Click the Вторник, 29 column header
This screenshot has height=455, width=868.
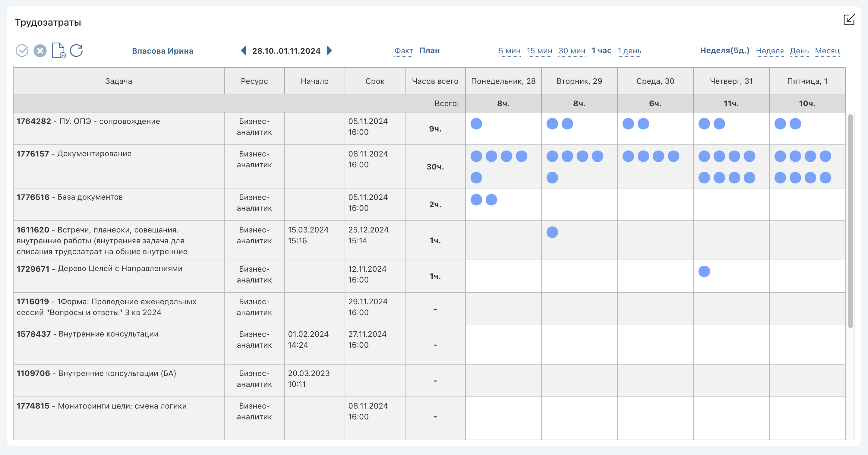click(x=579, y=81)
